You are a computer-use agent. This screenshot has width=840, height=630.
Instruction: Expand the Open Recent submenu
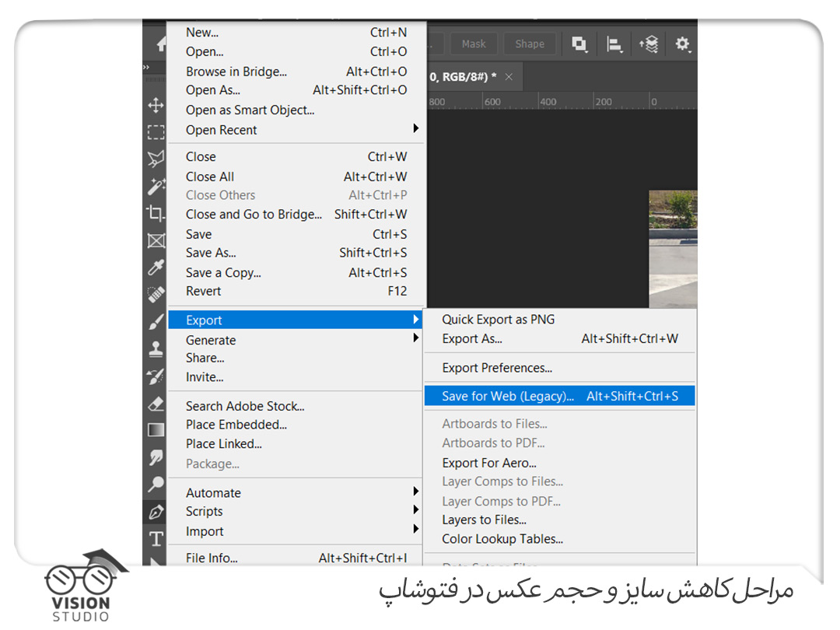pyautogui.click(x=296, y=130)
